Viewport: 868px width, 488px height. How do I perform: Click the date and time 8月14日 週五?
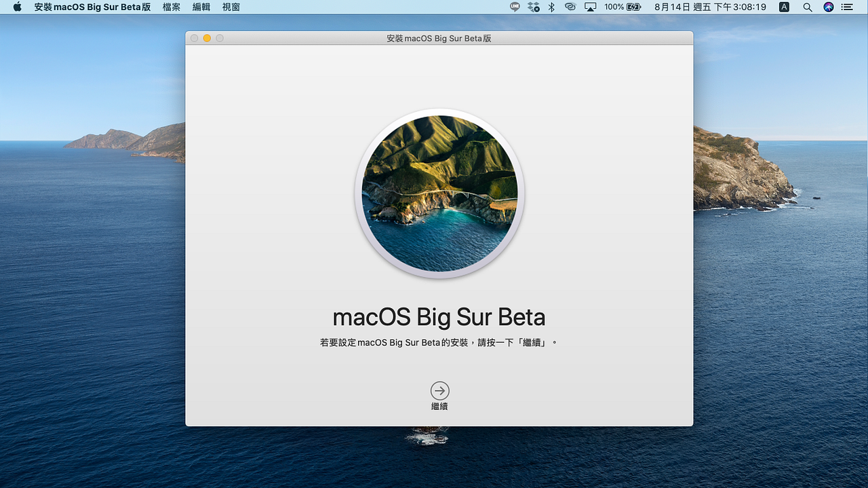(x=711, y=7)
